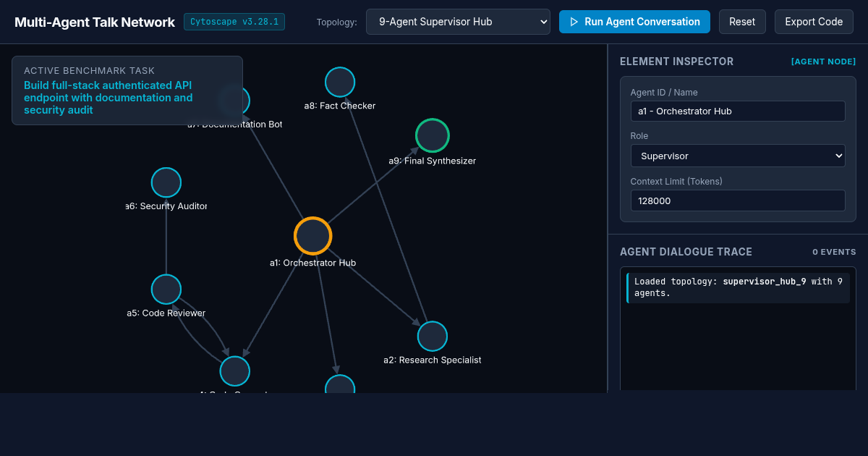Select the a5 Code Reviewer node
This screenshot has width=868, height=456.
(166, 290)
